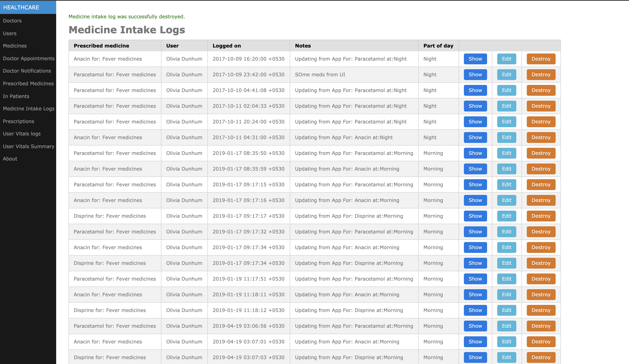Open User Vitals Summary page

(29, 146)
